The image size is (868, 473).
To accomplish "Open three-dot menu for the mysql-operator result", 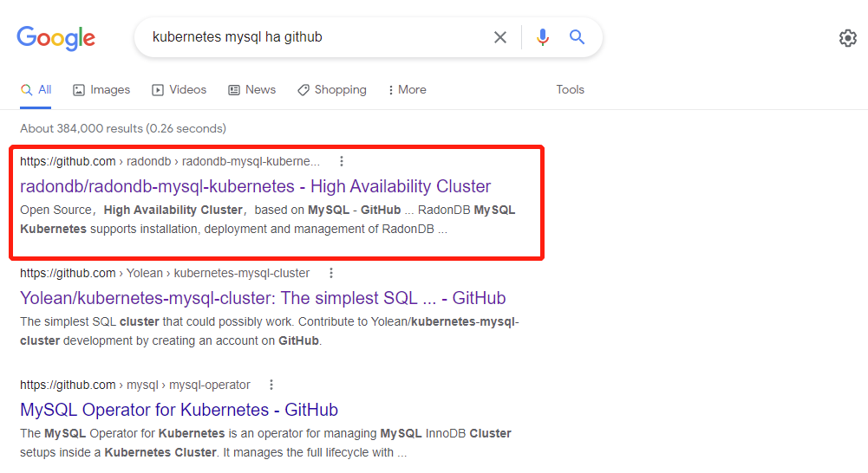I will [271, 385].
